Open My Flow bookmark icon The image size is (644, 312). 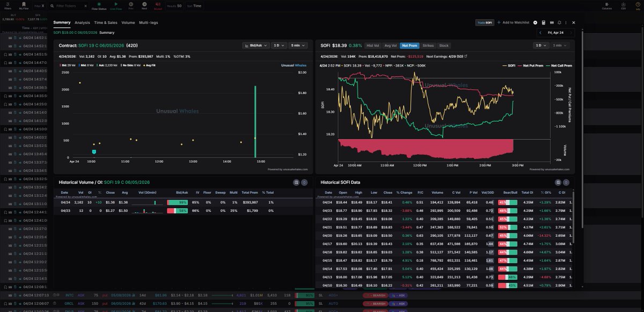[x=24, y=5]
